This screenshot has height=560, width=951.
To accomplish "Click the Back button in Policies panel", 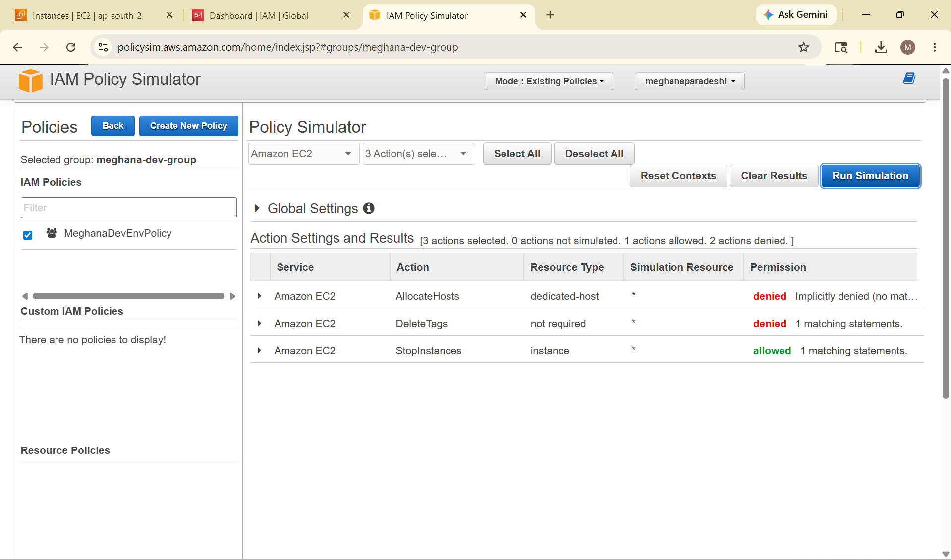I will pos(113,126).
